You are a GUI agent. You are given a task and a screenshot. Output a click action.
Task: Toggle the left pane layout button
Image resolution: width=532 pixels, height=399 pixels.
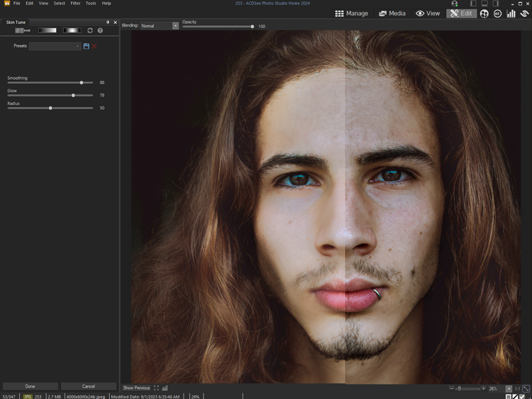[x=473, y=3]
